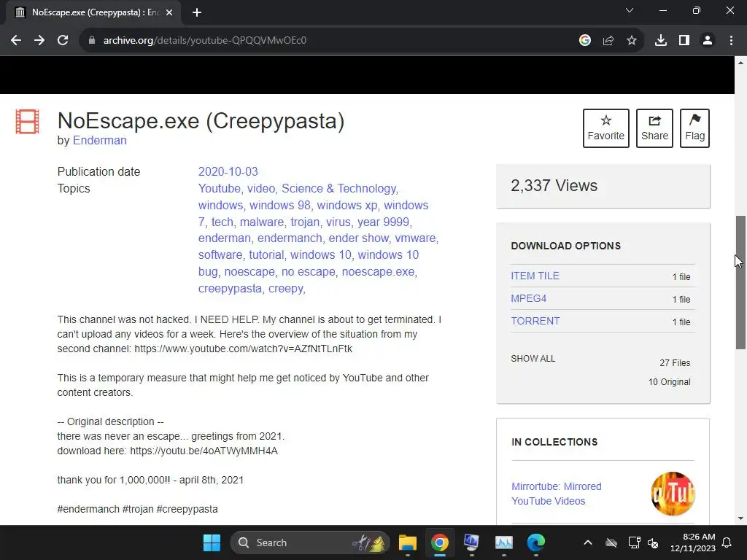This screenshot has height=560, width=747.
Task: Switch to Chrome in the taskbar
Action: click(439, 542)
